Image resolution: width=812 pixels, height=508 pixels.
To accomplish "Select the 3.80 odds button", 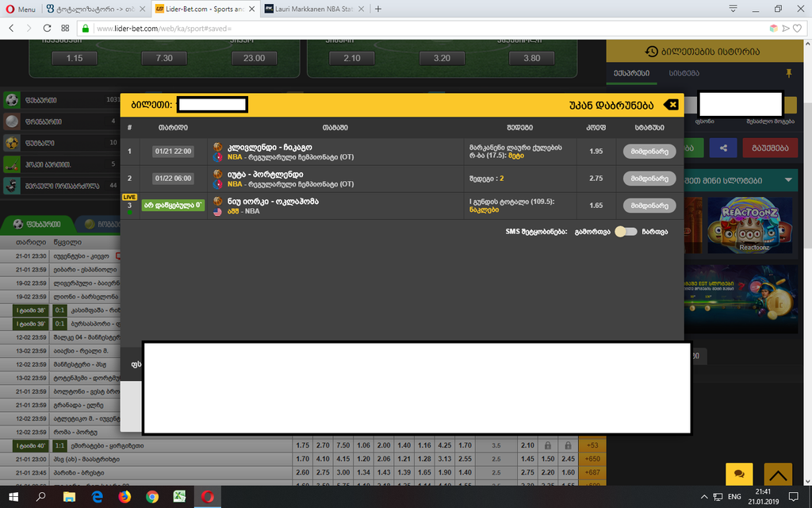I will [x=532, y=58].
